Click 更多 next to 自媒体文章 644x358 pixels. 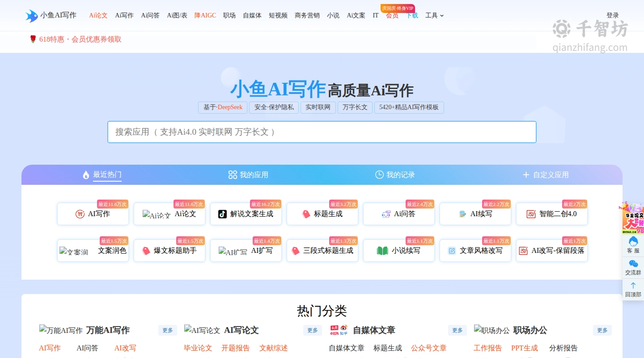pos(458,330)
